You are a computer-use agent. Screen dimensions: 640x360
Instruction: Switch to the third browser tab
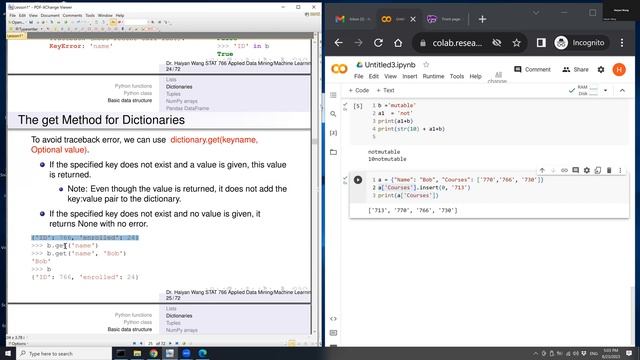click(x=445, y=19)
